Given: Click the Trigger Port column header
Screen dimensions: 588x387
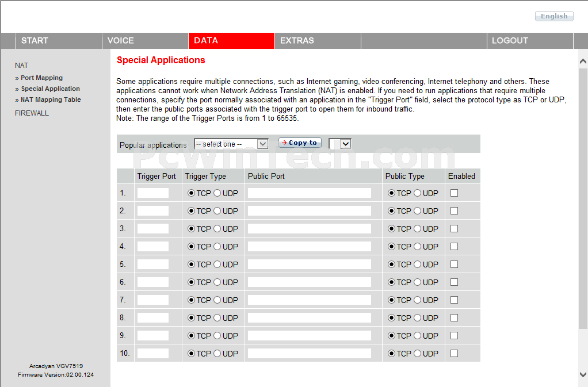Looking at the screenshot, I should point(156,176).
